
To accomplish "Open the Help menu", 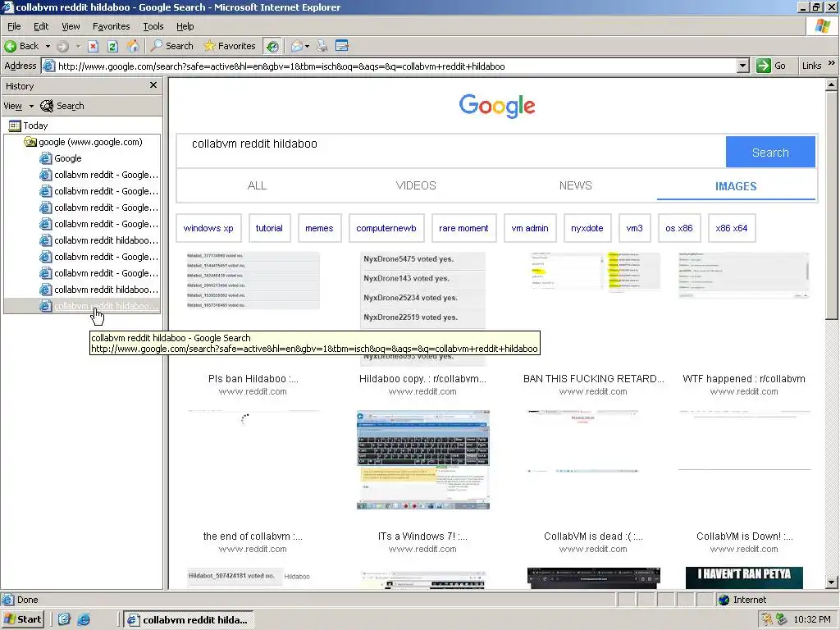I will point(185,26).
